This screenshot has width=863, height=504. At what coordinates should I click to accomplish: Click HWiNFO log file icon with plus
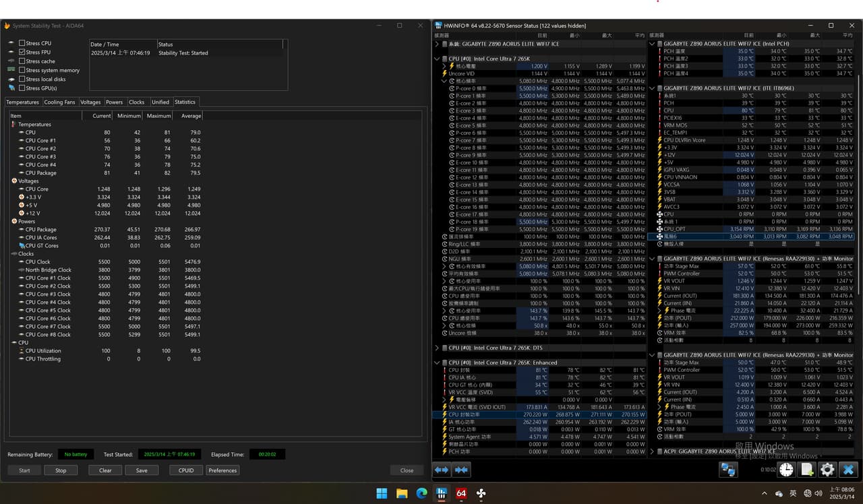coord(806,470)
